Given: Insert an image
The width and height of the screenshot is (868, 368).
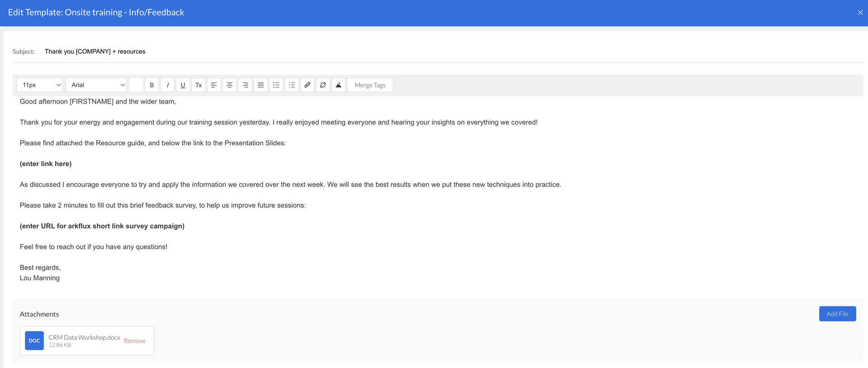Looking at the screenshot, I should click(x=338, y=85).
